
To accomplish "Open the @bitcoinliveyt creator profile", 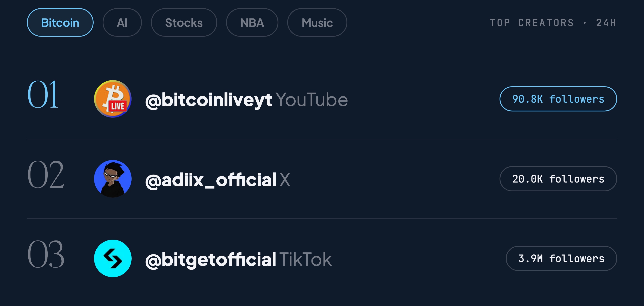I will (208, 100).
